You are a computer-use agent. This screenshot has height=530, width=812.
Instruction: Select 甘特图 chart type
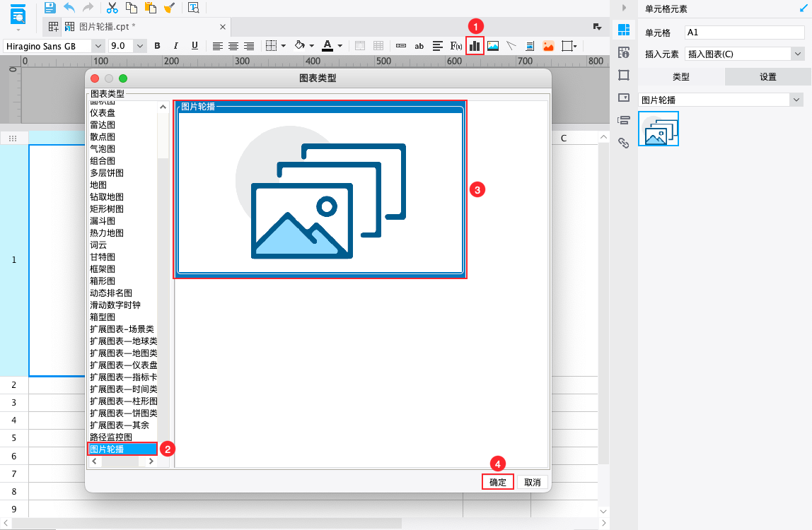pos(103,257)
